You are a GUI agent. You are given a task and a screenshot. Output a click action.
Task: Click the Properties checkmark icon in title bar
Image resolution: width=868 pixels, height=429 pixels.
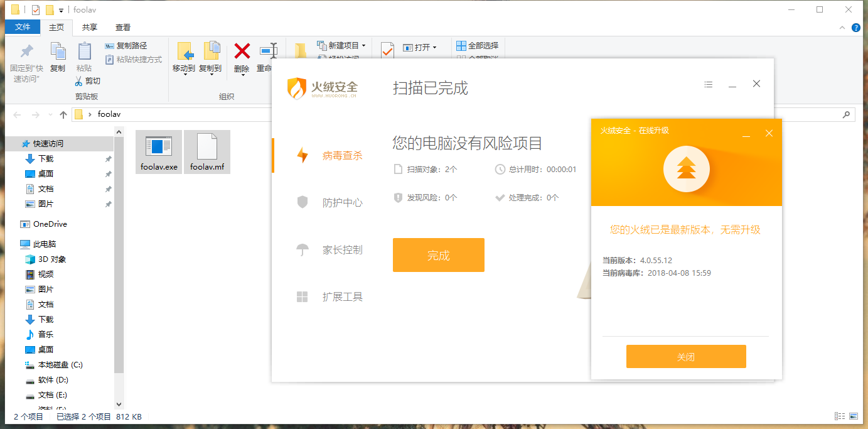pos(35,10)
